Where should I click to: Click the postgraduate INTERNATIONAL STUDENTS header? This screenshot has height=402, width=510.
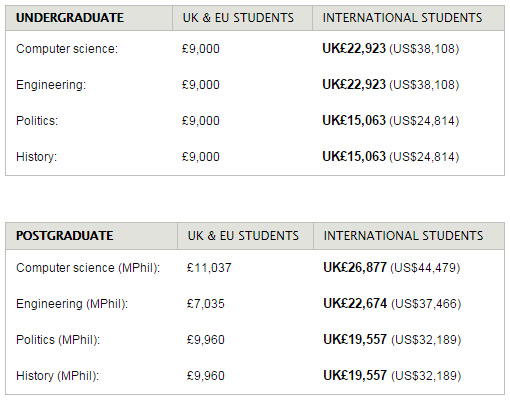(403, 236)
